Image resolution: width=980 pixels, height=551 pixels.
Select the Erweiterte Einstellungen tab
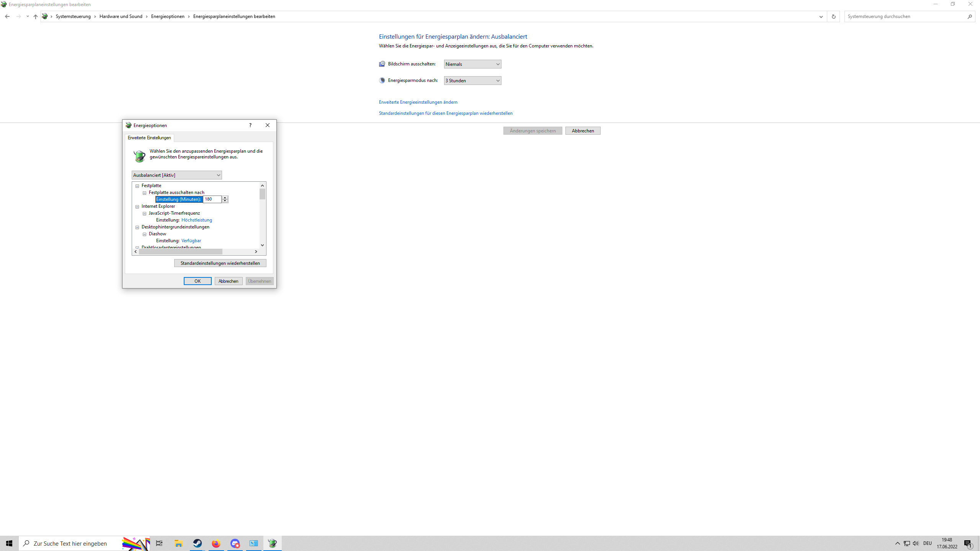point(149,138)
